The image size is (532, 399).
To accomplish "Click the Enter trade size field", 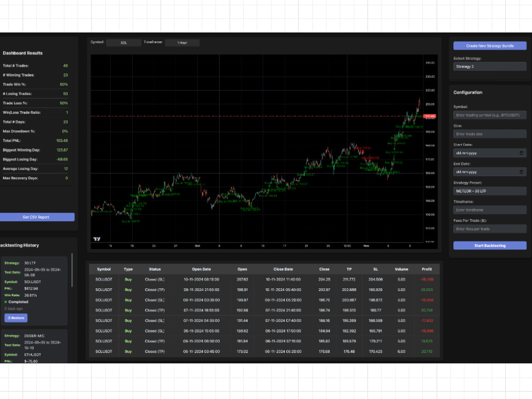I will click(489, 134).
